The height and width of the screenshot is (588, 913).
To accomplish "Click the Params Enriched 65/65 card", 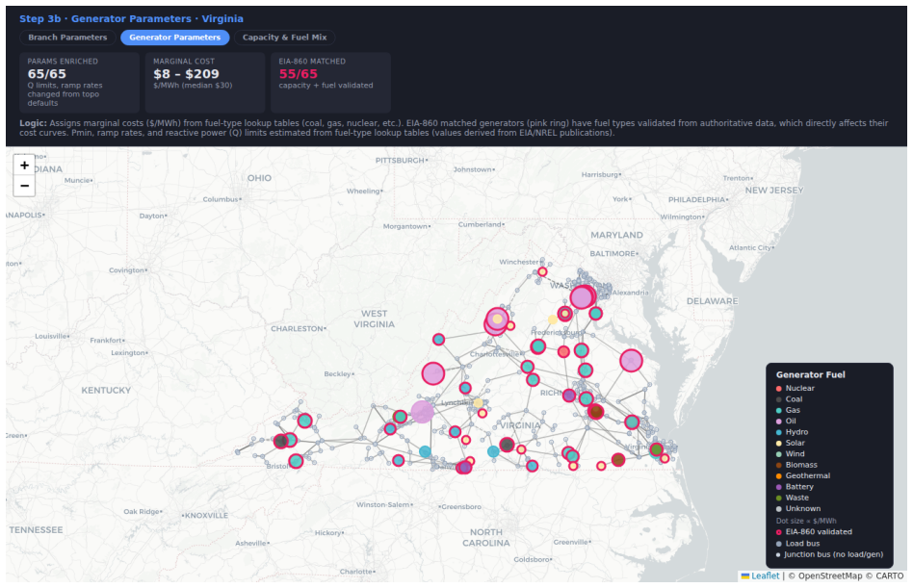I will (x=79, y=83).
